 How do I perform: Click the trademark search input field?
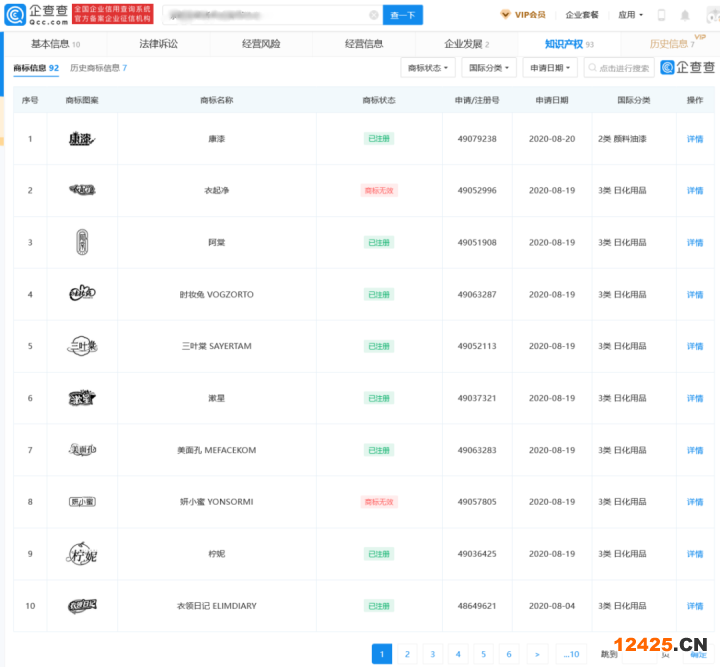pos(620,68)
